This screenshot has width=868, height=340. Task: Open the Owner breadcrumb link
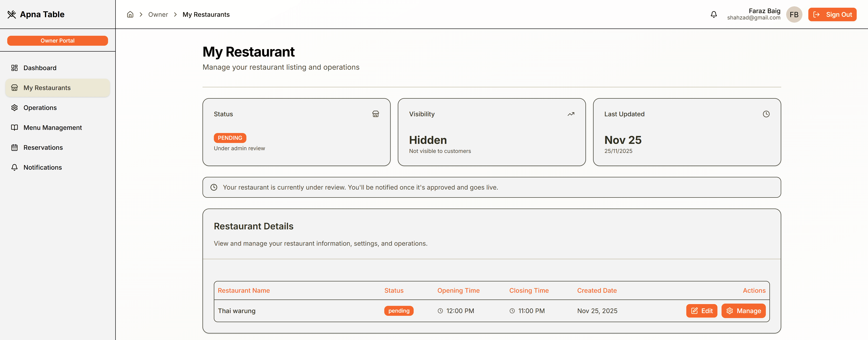(x=158, y=14)
